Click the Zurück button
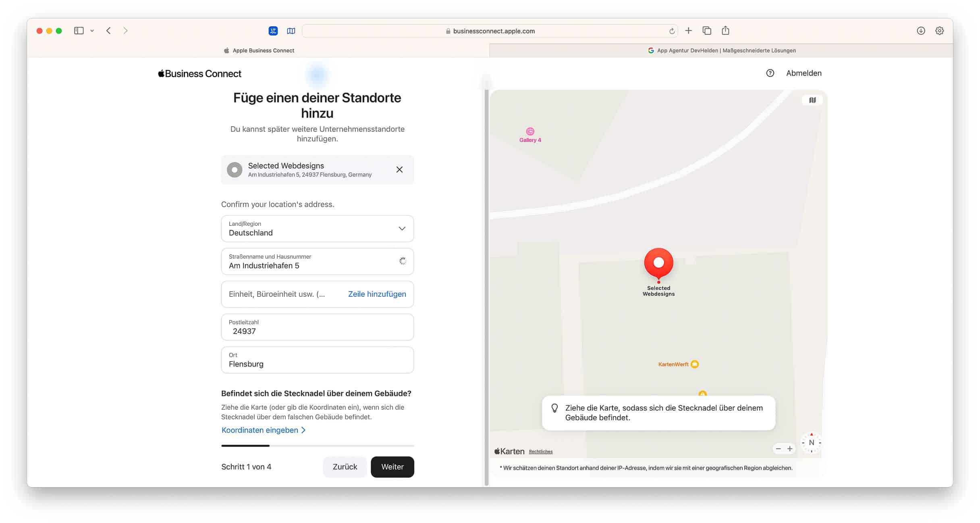This screenshot has height=523, width=980. click(x=345, y=467)
